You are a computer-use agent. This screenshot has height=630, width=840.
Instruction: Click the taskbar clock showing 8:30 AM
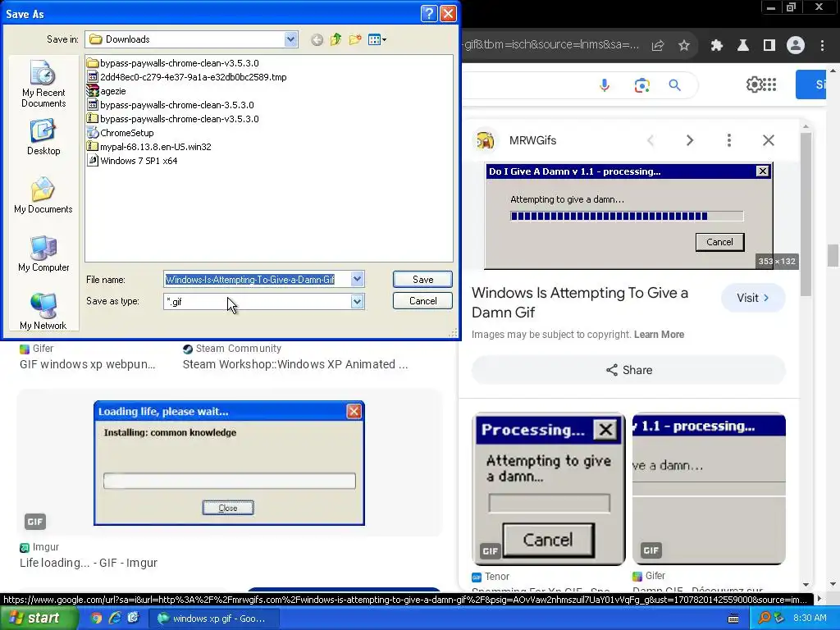pos(810,619)
